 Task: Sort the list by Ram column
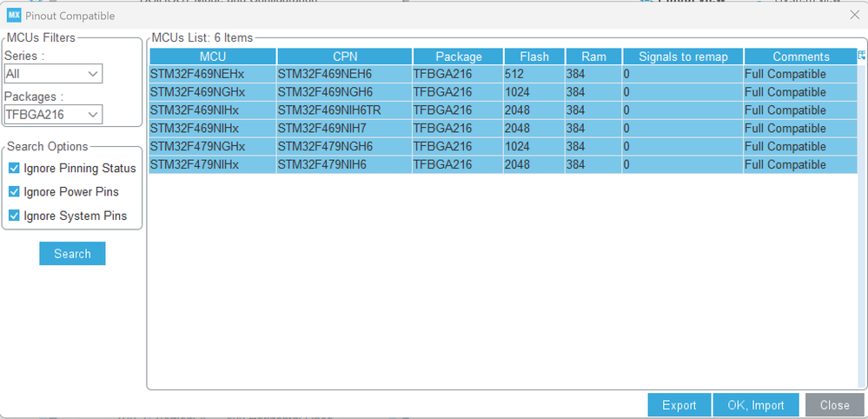click(x=593, y=57)
